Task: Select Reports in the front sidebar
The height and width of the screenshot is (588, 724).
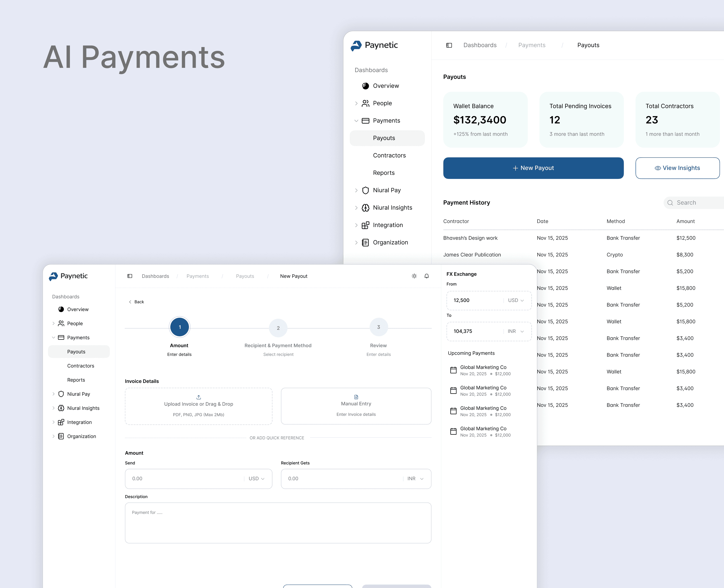Action: [x=76, y=380]
